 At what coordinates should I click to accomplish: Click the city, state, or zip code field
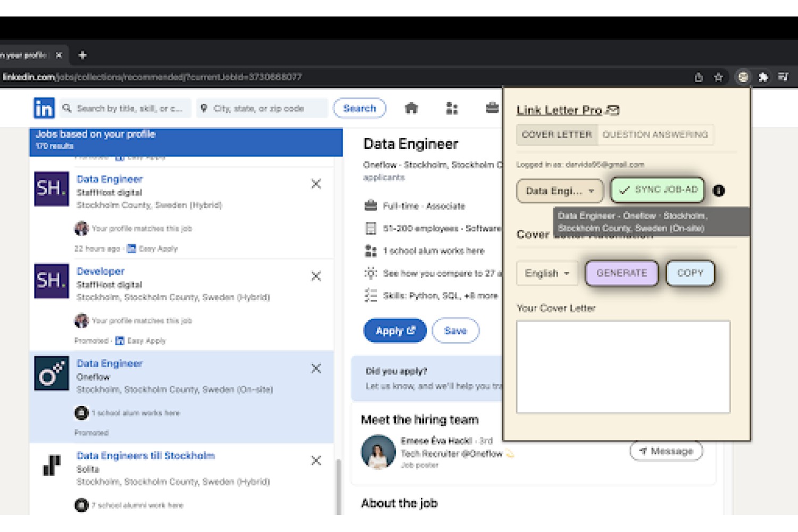tap(262, 109)
